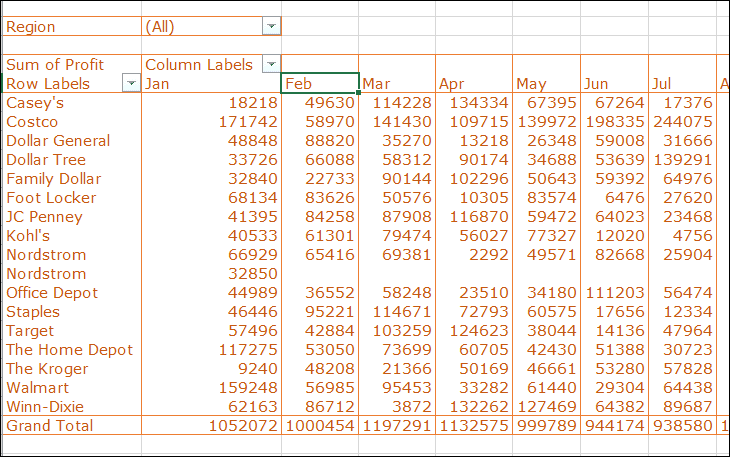This screenshot has height=457, width=730.
Task: Select the Jul column header
Action: [x=683, y=83]
